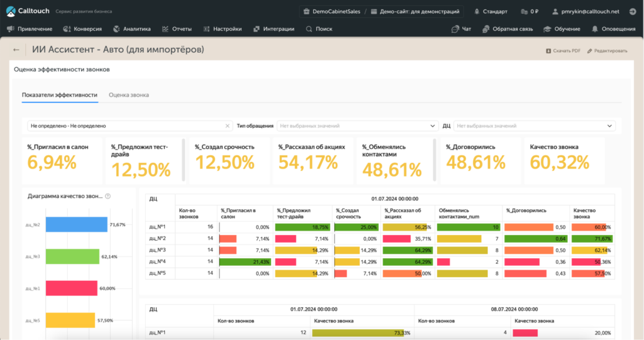This screenshot has width=644, height=340.
Task: Click the Оповещения bell icon
Action: click(595, 29)
